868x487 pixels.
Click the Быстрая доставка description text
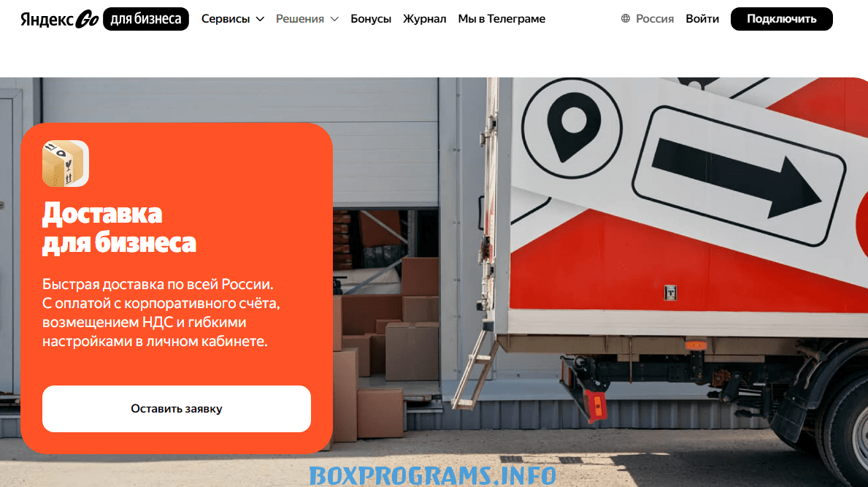tap(161, 312)
